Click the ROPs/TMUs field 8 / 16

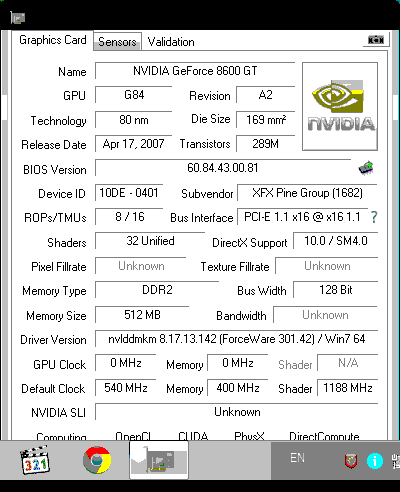129,217
